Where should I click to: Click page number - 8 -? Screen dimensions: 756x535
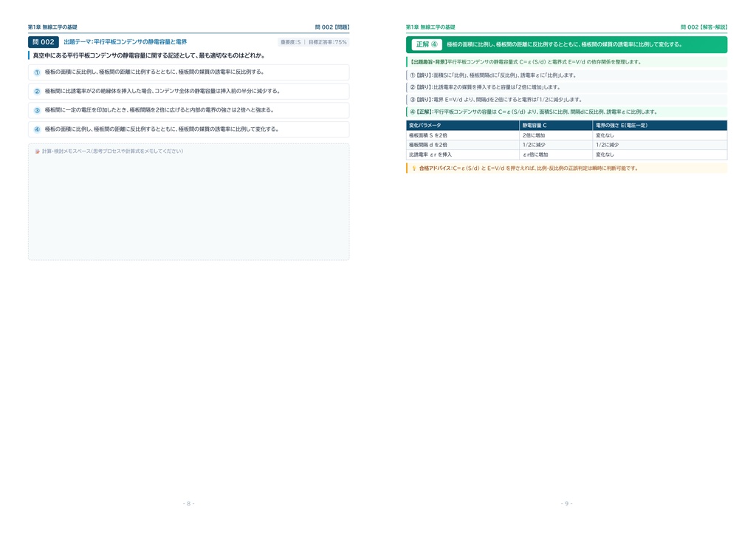pyautogui.click(x=188, y=504)
